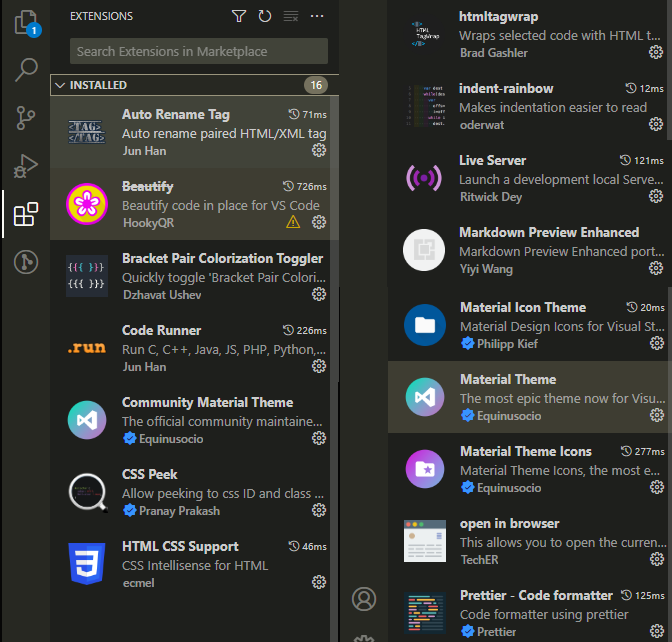Click manage gear for Material Theme Icons
672x642 pixels.
tap(657, 487)
